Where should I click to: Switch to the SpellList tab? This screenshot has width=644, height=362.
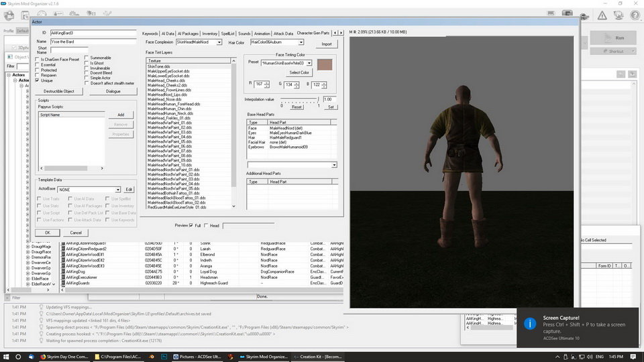pos(227,34)
